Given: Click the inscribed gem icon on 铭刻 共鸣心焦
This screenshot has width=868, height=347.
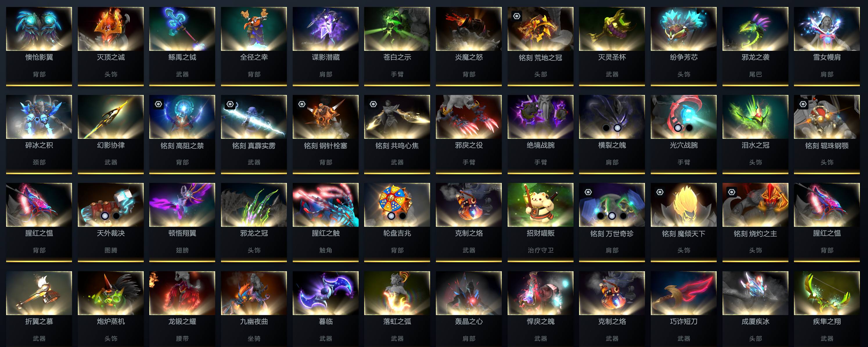Looking at the screenshot, I should (x=373, y=104).
